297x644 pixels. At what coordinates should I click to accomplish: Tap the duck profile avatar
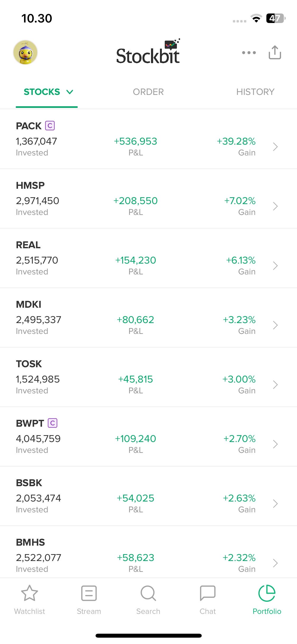[x=25, y=52]
